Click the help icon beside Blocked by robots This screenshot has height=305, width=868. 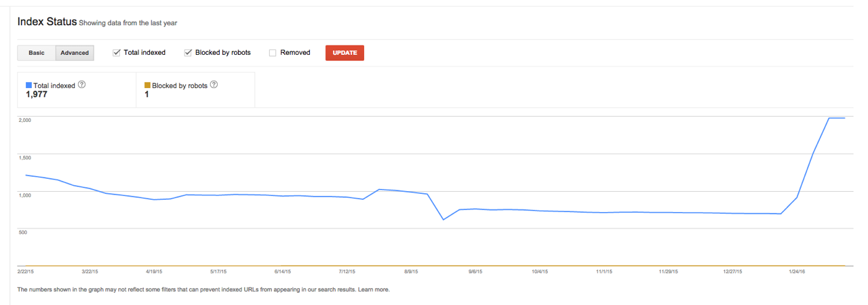214,85
